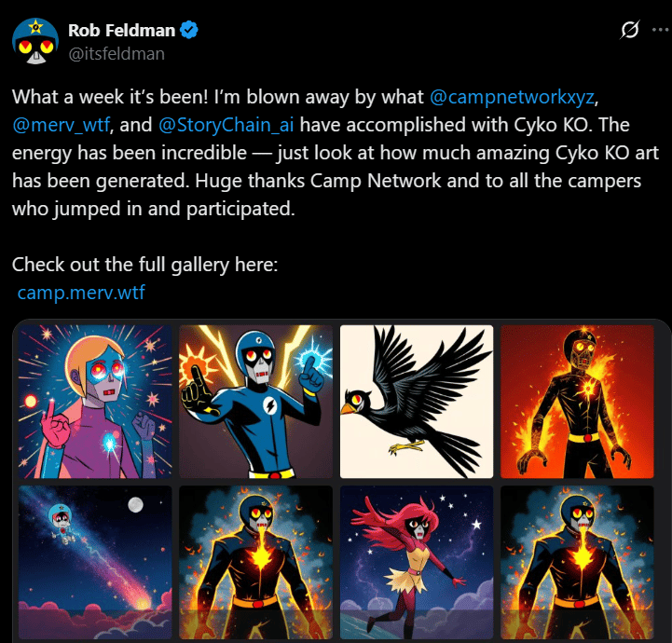This screenshot has height=643, width=672.
Task: Click Rob Feldman's profile avatar
Action: click(x=35, y=41)
